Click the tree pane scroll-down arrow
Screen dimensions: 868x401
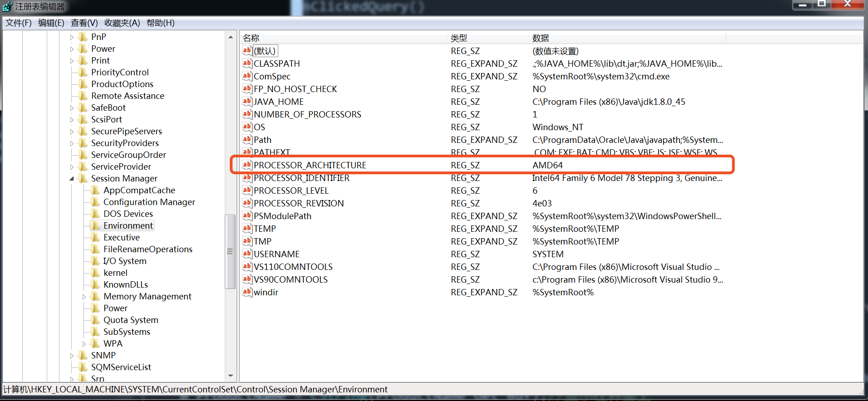point(230,376)
